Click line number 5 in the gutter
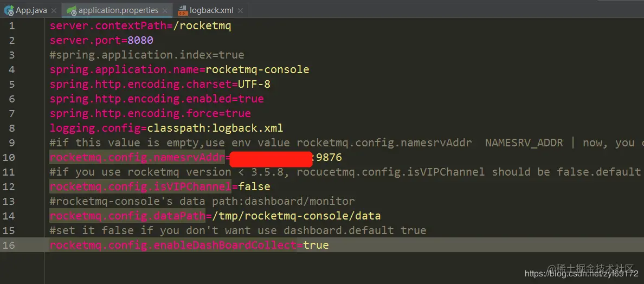Image resolution: width=644 pixels, height=284 pixels. [11, 85]
